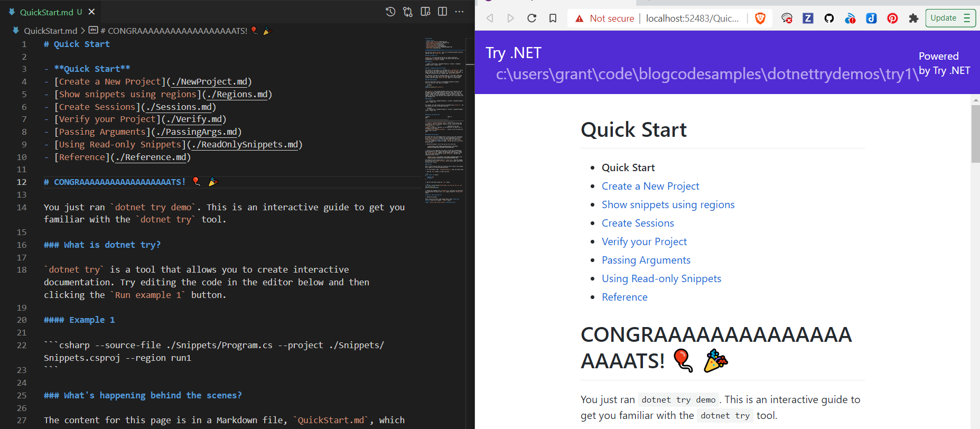This screenshot has width=980, height=429.
Task: Click './Reference.md' path in editor
Action: tap(151, 157)
